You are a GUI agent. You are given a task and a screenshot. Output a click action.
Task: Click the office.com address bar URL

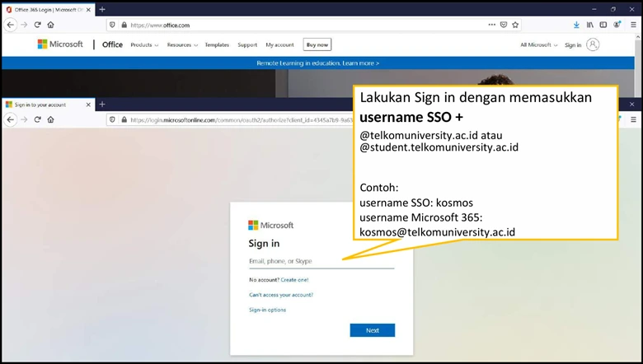coord(160,26)
